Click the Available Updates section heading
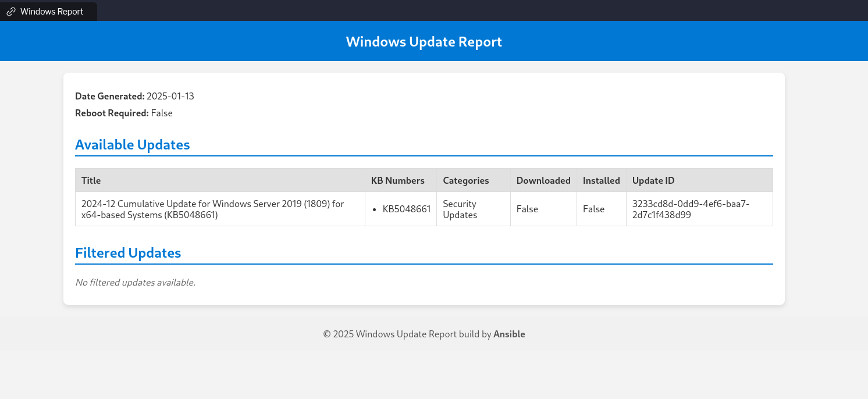 133,145
